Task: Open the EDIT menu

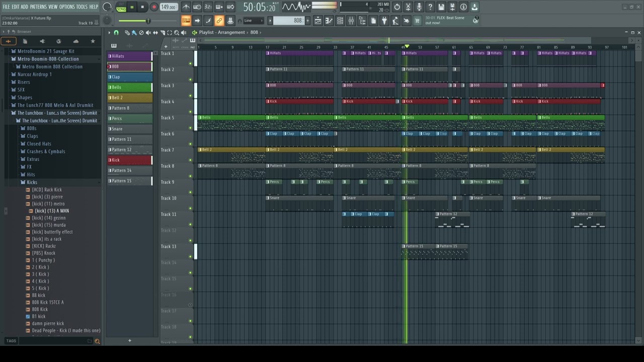Action: [16, 7]
